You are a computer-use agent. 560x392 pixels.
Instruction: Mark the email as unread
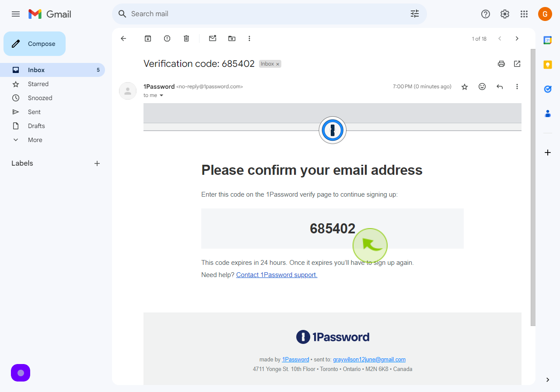[x=213, y=38]
